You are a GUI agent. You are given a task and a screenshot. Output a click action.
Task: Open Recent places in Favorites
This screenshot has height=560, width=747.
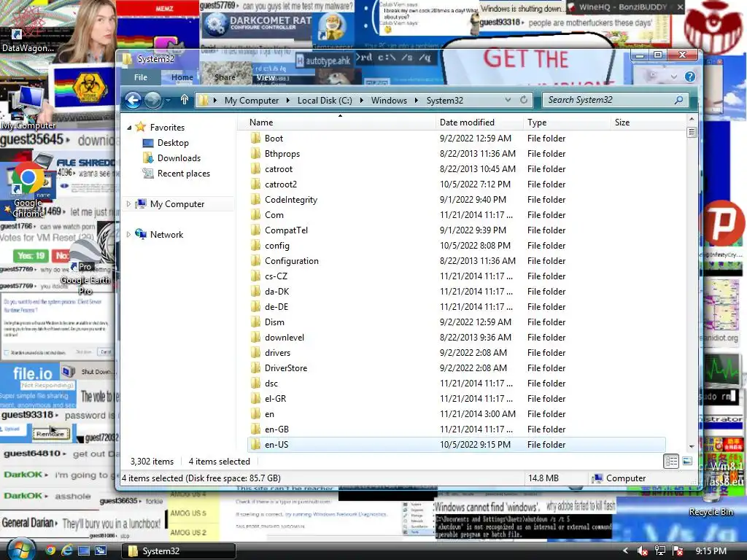[x=183, y=174]
